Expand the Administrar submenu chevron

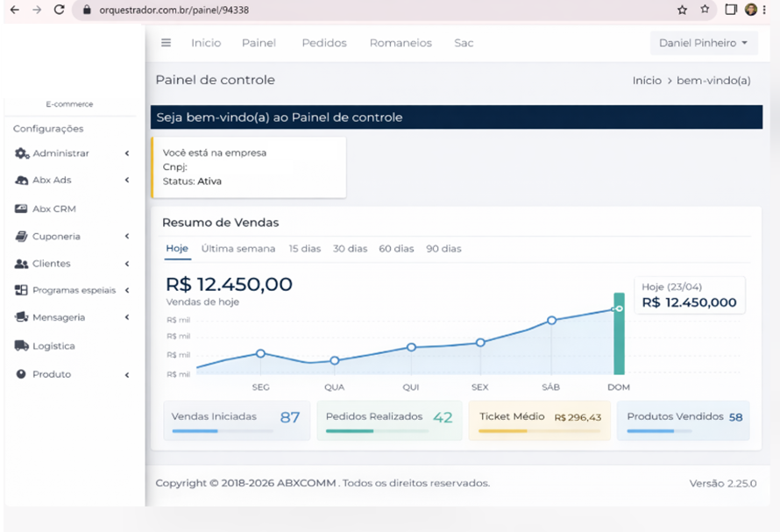[127, 153]
